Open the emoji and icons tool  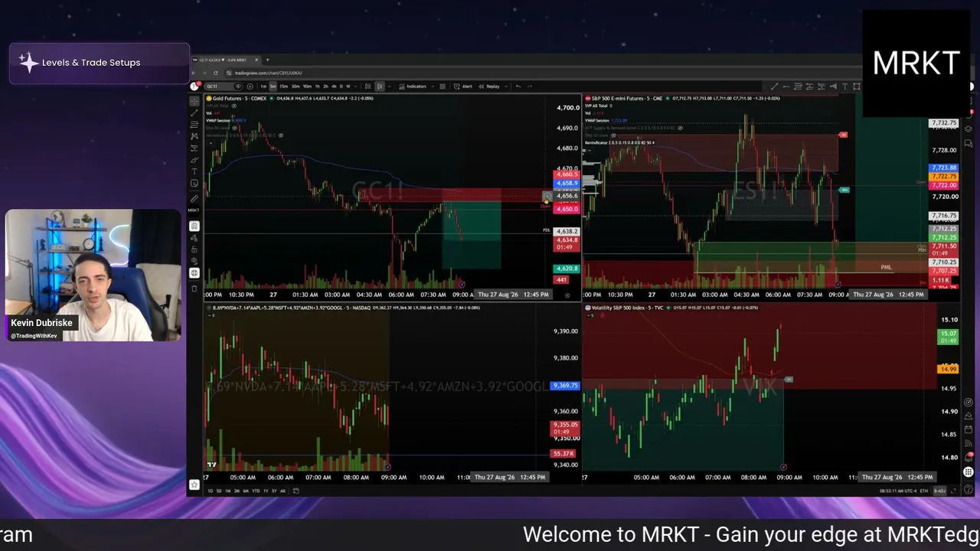[194, 183]
